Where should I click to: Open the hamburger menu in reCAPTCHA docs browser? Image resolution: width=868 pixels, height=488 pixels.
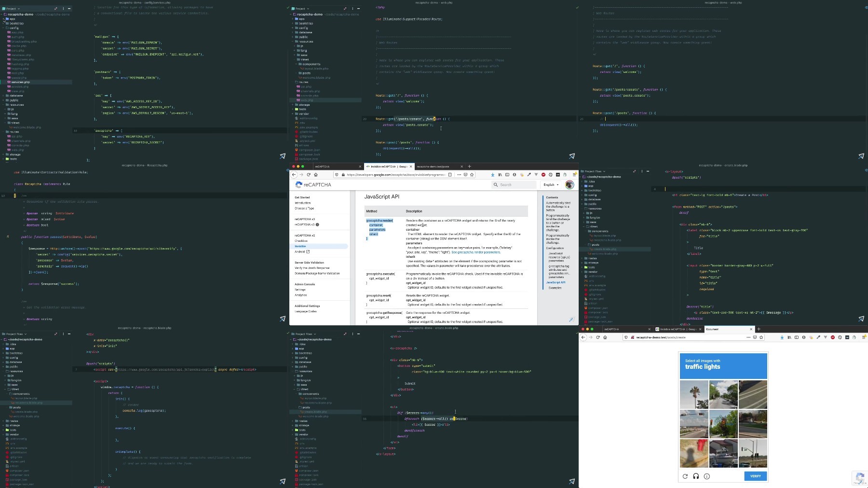(x=575, y=175)
